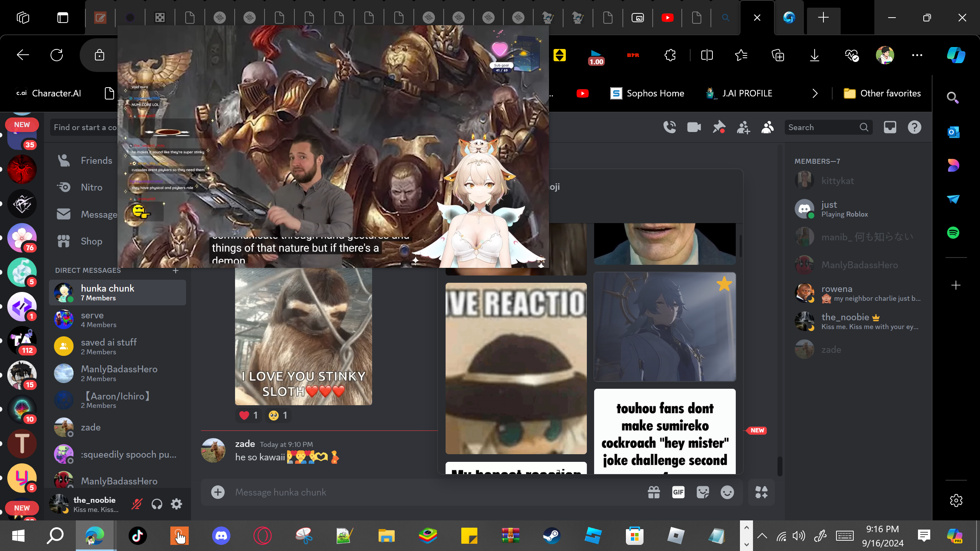The height and width of the screenshot is (551, 980).
Task: Open Outlook in the Edge sidebar
Action: click(x=953, y=132)
